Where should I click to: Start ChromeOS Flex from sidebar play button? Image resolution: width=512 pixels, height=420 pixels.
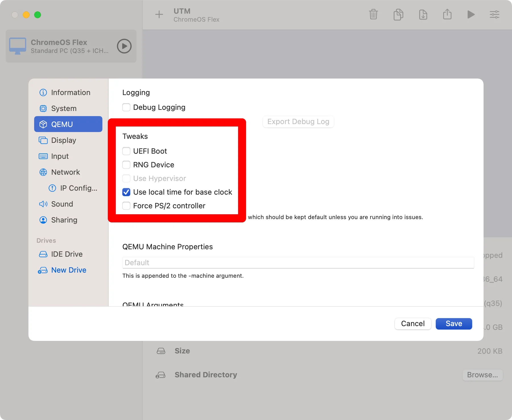124,46
